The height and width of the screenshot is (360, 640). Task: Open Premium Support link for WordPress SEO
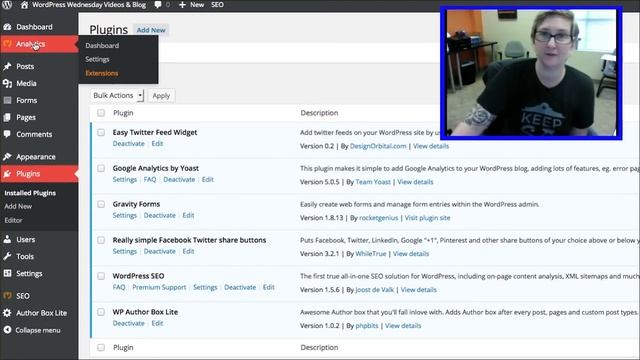click(x=159, y=287)
